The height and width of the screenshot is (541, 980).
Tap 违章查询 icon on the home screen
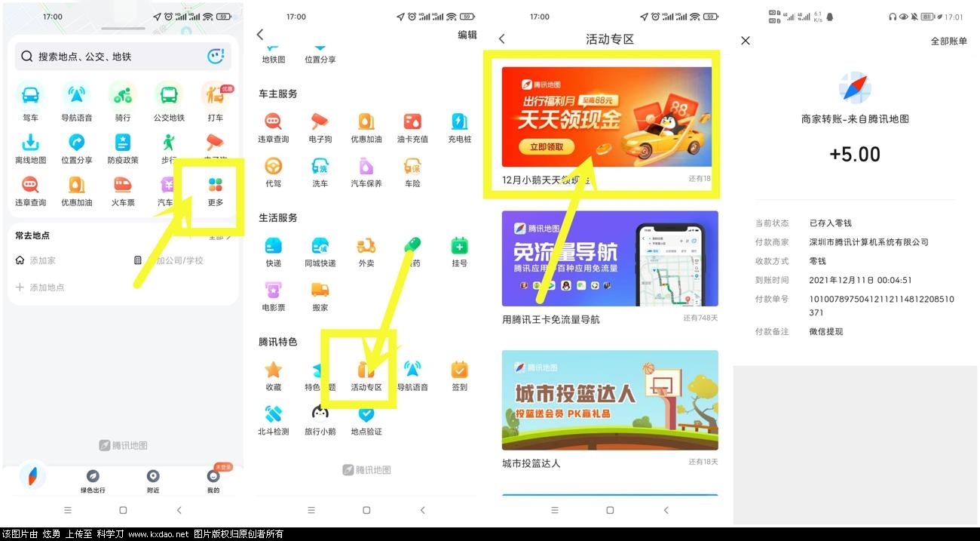[x=31, y=184]
